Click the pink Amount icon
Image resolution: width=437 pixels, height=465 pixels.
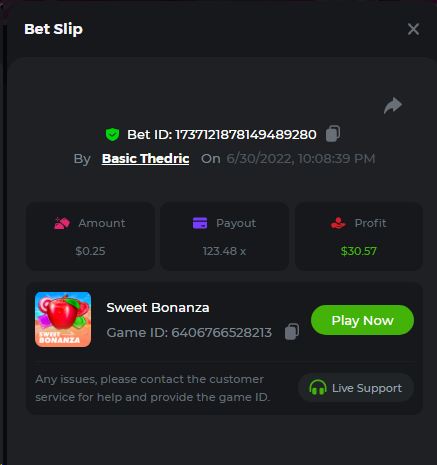click(62, 223)
